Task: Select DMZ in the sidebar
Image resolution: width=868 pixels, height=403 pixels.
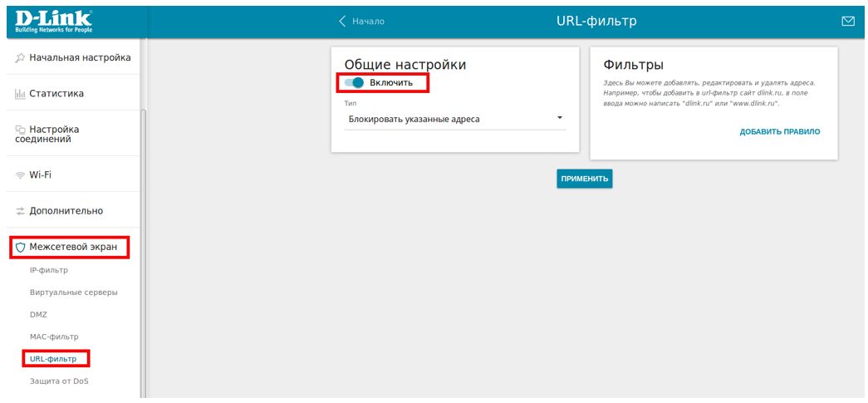Action: [38, 315]
